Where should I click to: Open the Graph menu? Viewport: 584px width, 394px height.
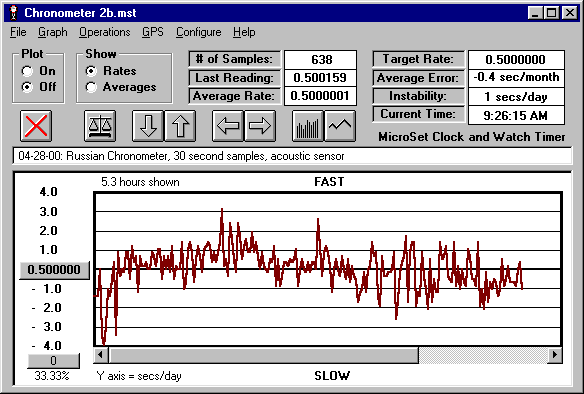(x=53, y=32)
